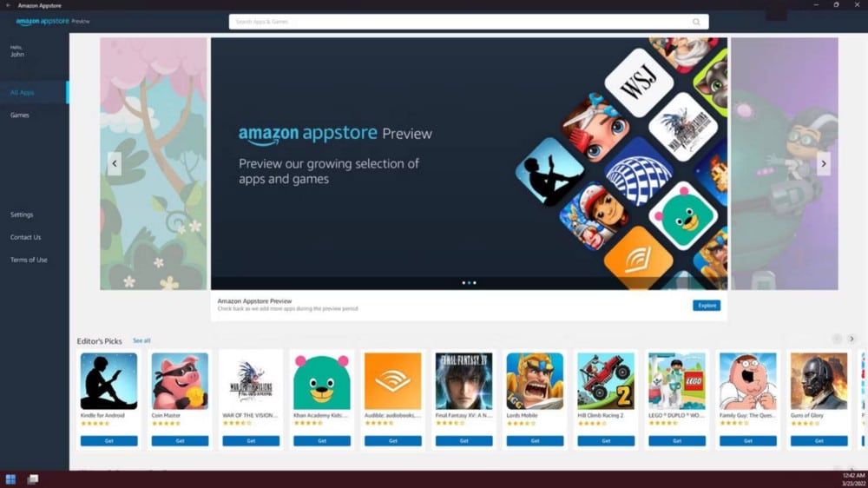Get Guns of Glory

[819, 441]
